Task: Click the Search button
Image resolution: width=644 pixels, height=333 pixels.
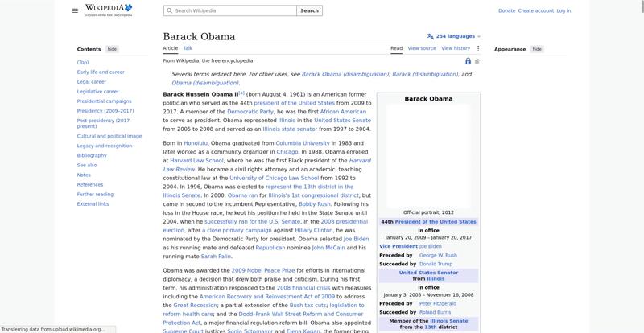Action: pos(309,10)
